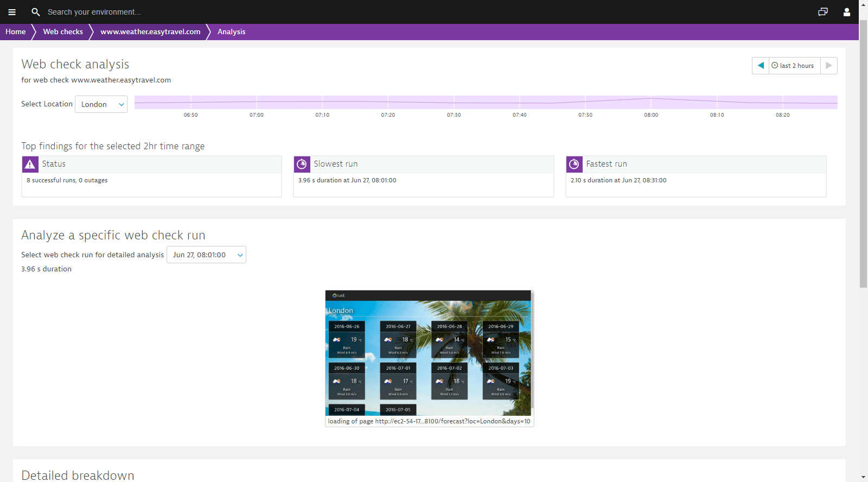Viewport: 868px width, 482px height.
Task: Open the London forecast screenshot thumbnail
Action: click(x=429, y=353)
